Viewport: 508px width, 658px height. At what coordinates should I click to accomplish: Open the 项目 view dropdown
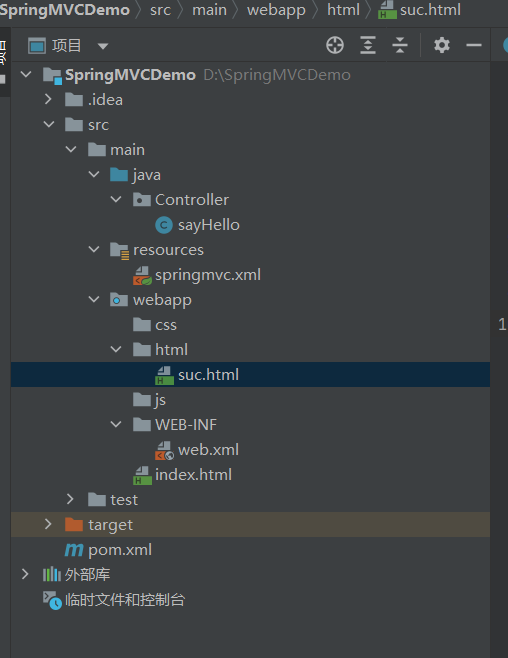tap(103, 46)
